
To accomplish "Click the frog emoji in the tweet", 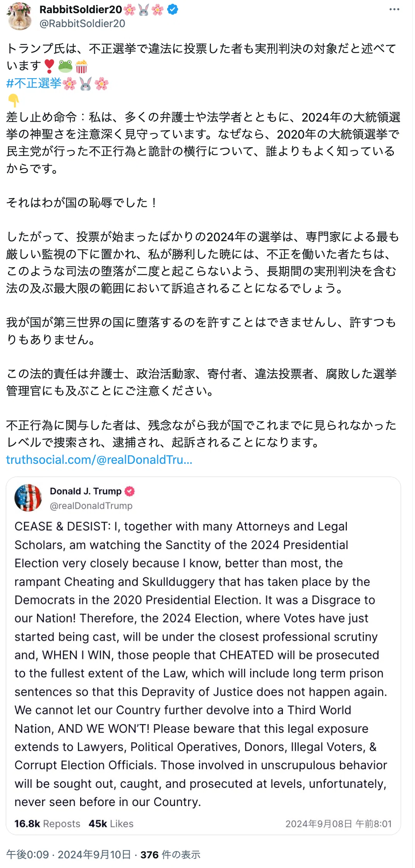I will click(65, 66).
